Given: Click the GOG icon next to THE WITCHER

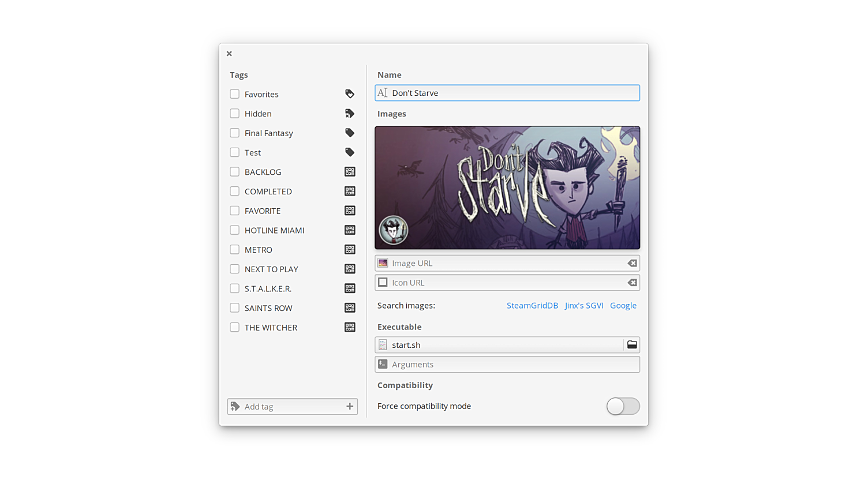Looking at the screenshot, I should 350,328.
